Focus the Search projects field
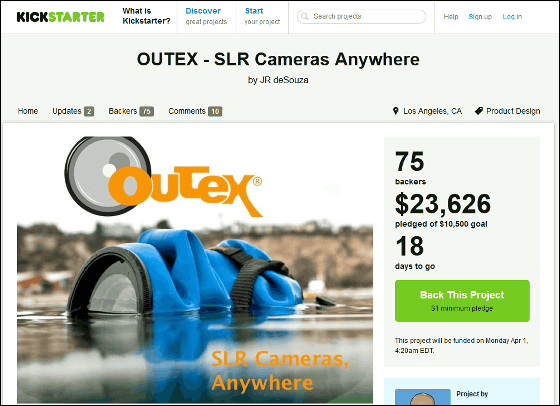The image size is (560, 406). point(361,16)
